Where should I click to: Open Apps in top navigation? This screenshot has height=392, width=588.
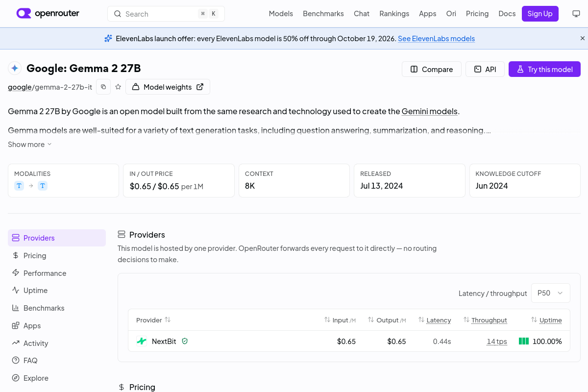(428, 14)
